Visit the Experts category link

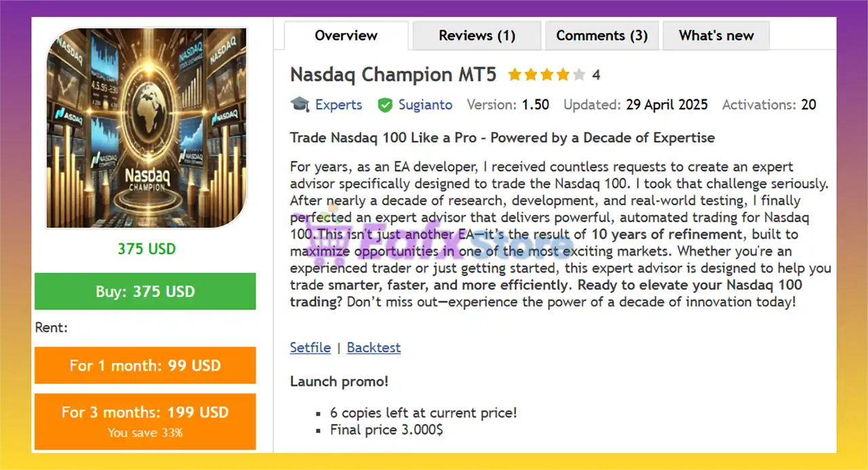tap(338, 105)
